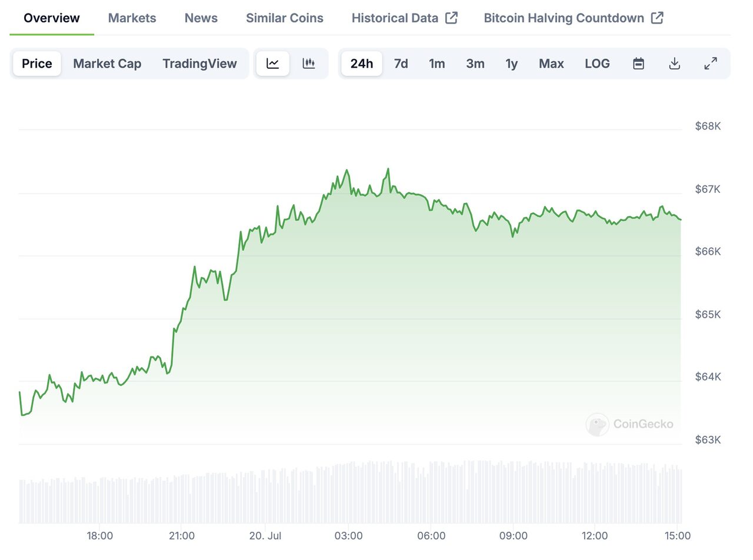Screen dimensions: 753x560
Task: Select the Price chart mode
Action: pyautogui.click(x=37, y=64)
